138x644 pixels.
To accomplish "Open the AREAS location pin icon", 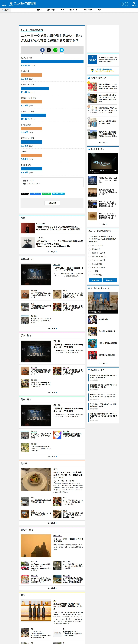I will (x=134, y=4).
